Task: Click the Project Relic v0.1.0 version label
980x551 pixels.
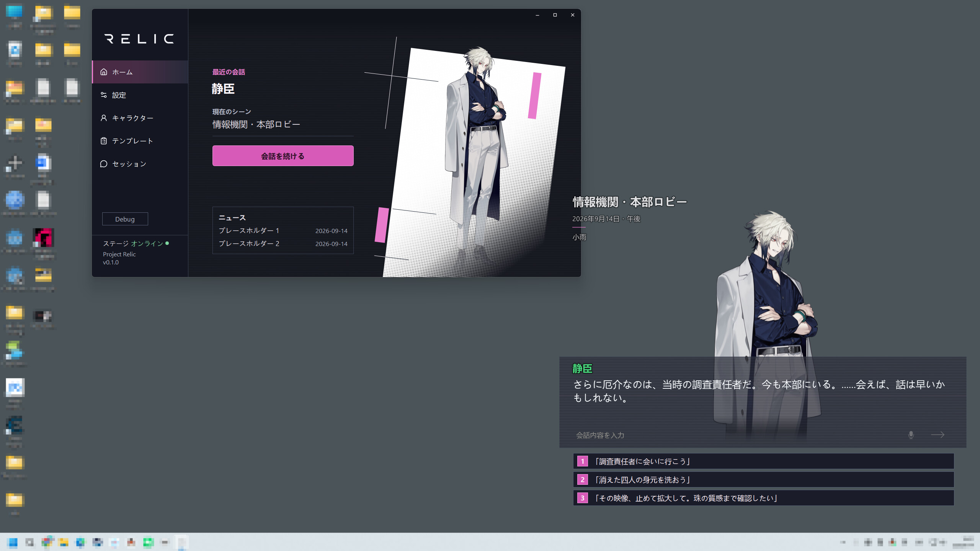Action: coord(119,258)
